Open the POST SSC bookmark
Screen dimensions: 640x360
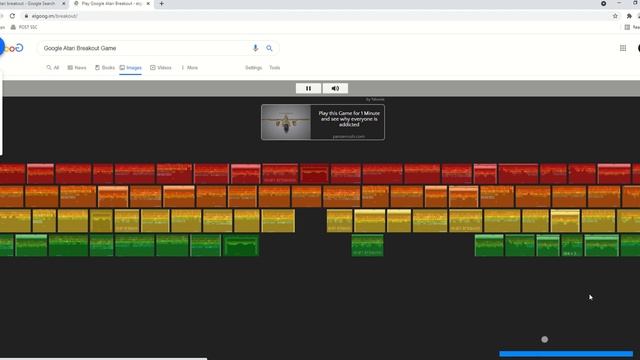24,27
